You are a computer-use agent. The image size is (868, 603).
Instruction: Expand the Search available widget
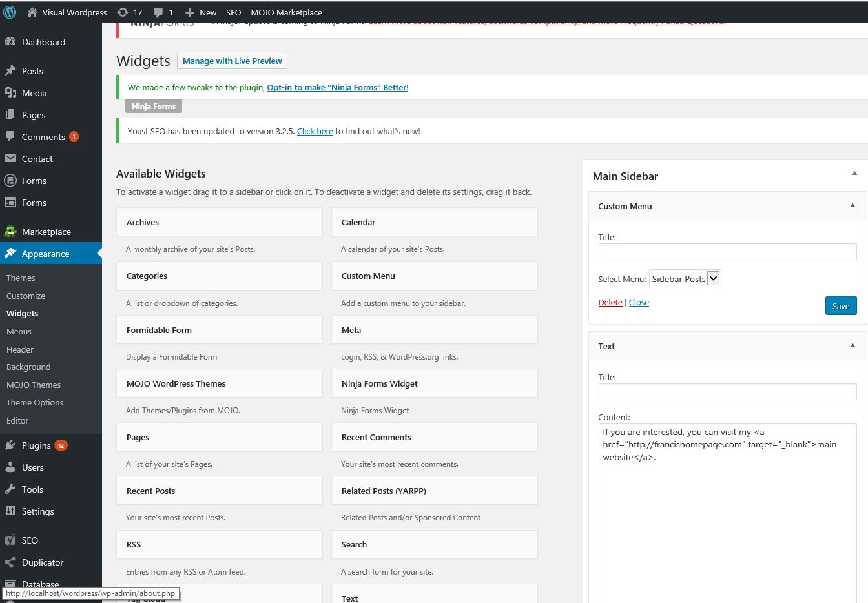(x=434, y=544)
